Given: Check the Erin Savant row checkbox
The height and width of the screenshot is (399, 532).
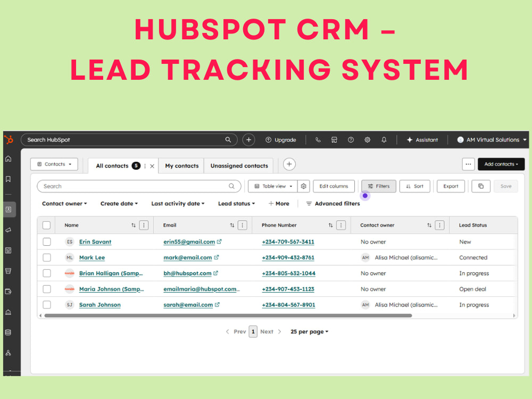Looking at the screenshot, I should [x=47, y=242].
